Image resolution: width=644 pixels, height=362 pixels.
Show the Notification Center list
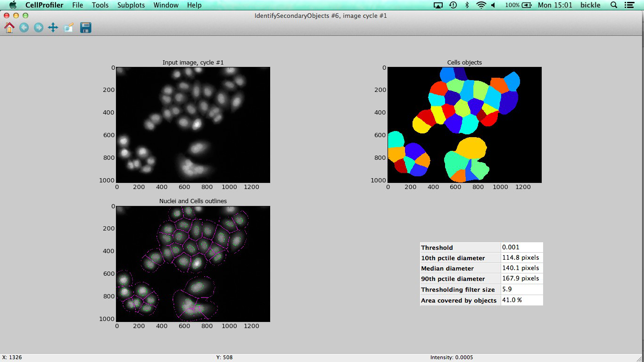(629, 5)
